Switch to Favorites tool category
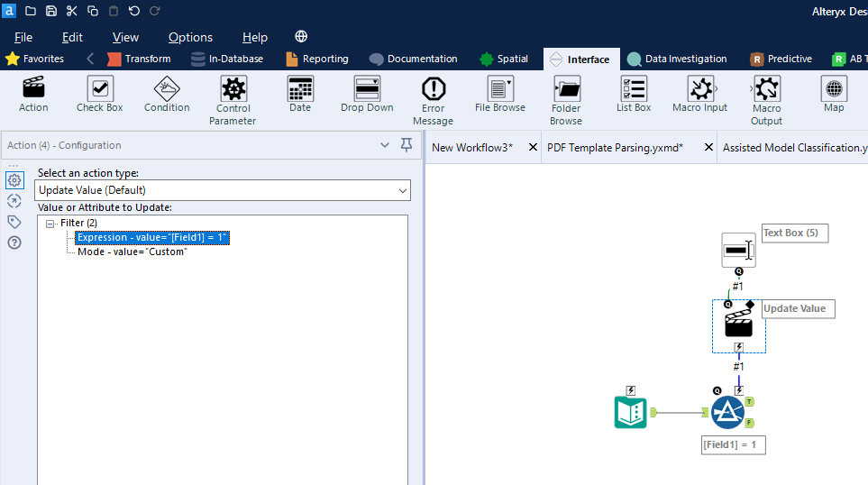Screen dimensions: 868x485 [x=35, y=59]
